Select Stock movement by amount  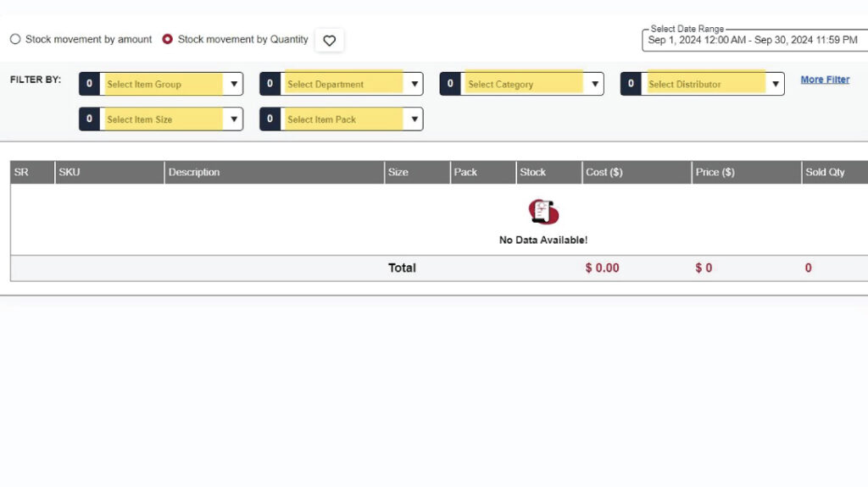coord(15,39)
